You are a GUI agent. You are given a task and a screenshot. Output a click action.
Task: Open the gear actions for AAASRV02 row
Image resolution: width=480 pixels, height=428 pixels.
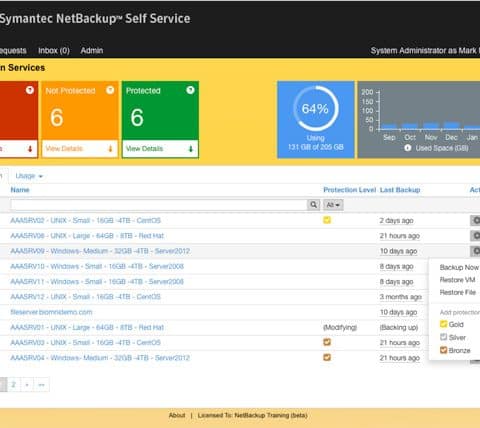[x=475, y=220]
